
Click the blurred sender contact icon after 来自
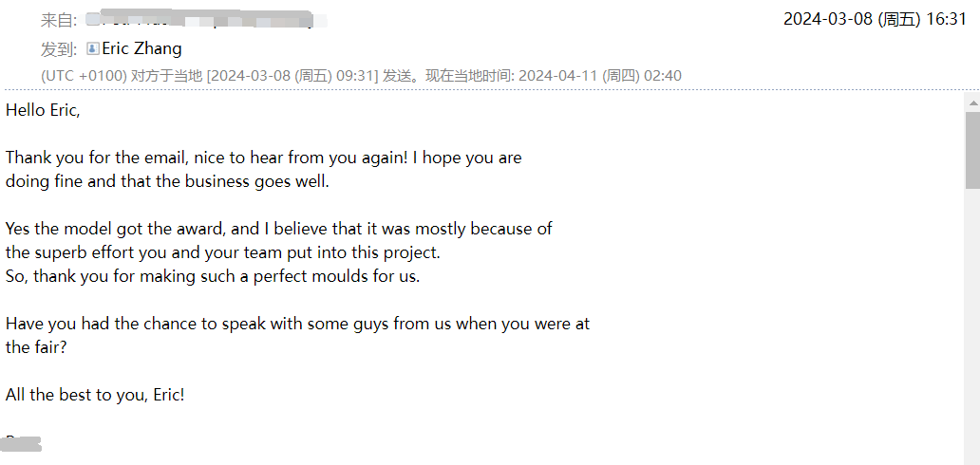(x=92, y=20)
